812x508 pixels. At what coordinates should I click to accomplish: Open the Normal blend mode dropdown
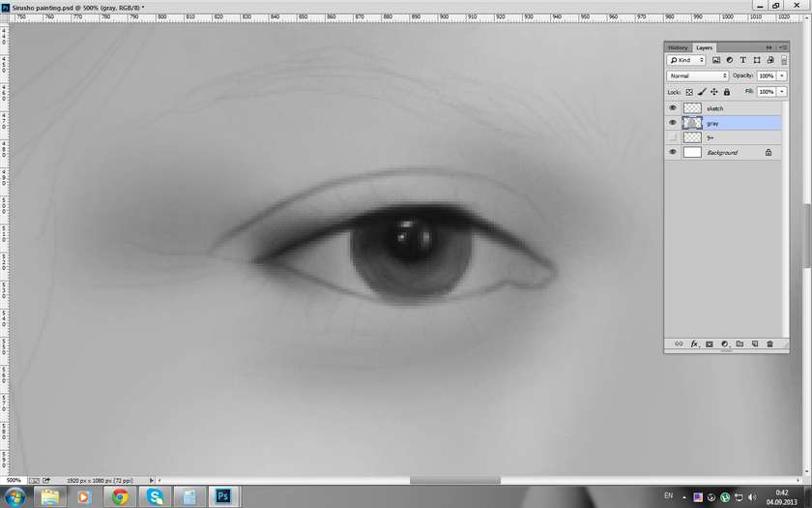click(698, 75)
